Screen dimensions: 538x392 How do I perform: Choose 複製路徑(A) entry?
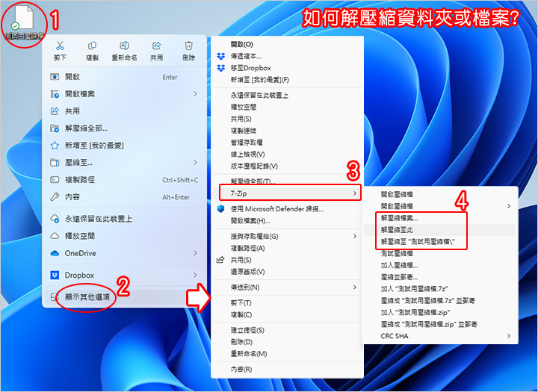(248, 248)
